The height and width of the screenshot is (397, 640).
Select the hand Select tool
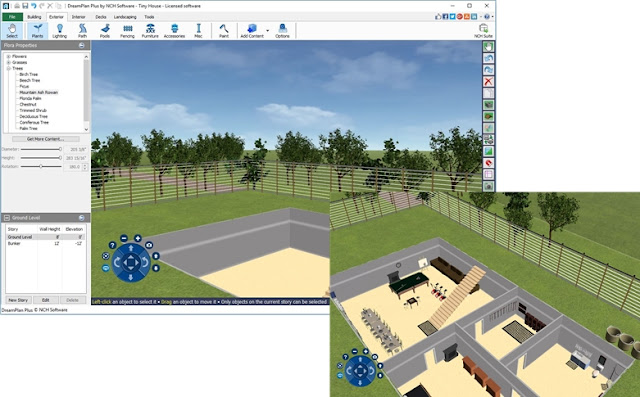coord(12,31)
